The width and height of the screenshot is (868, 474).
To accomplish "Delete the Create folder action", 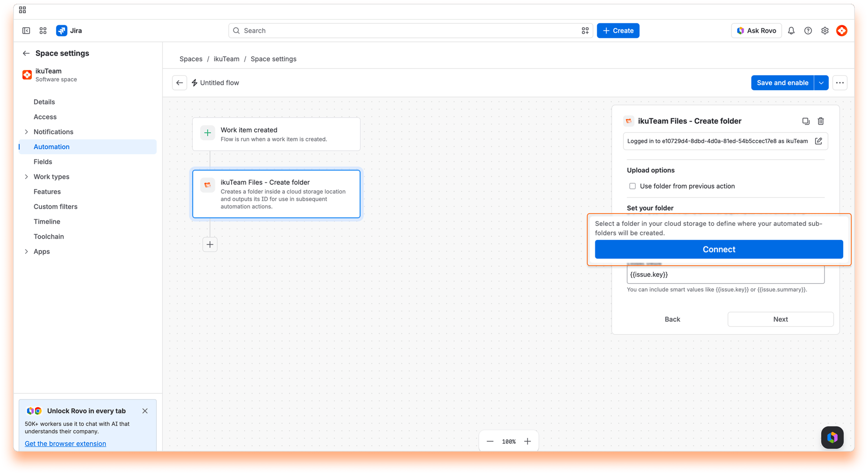I will (821, 121).
